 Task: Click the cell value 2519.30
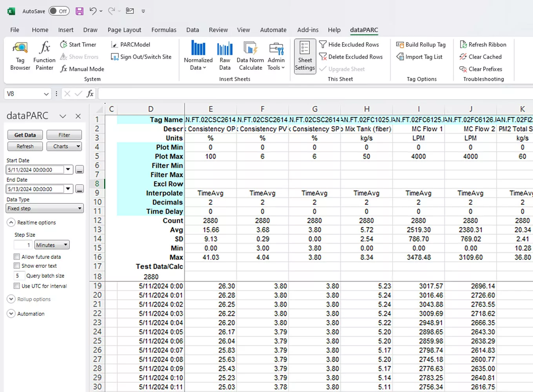pyautogui.click(x=418, y=230)
